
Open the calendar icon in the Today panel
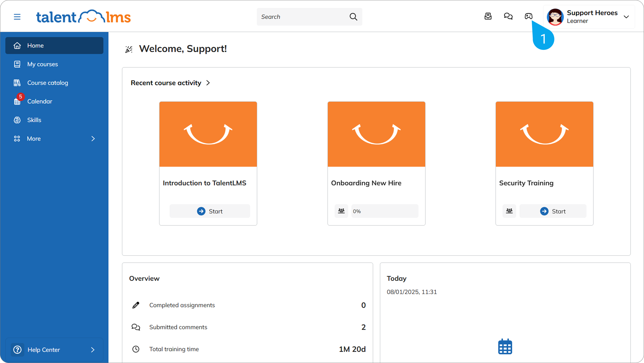click(505, 346)
